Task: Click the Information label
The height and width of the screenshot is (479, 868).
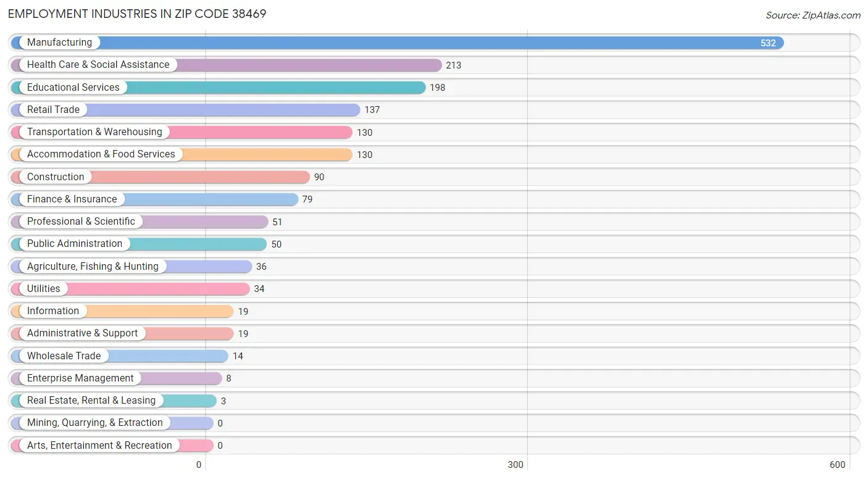Action: (x=53, y=310)
